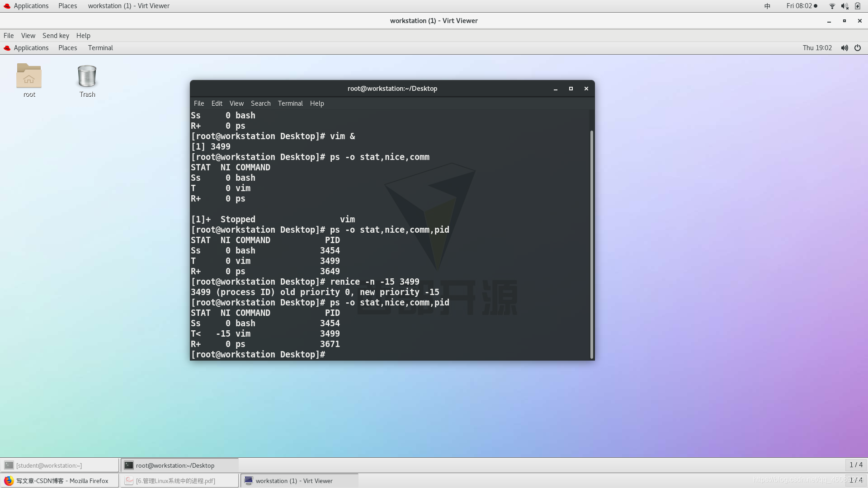This screenshot has width=868, height=488.
Task: Open the Edit menu in terminal
Action: 217,103
